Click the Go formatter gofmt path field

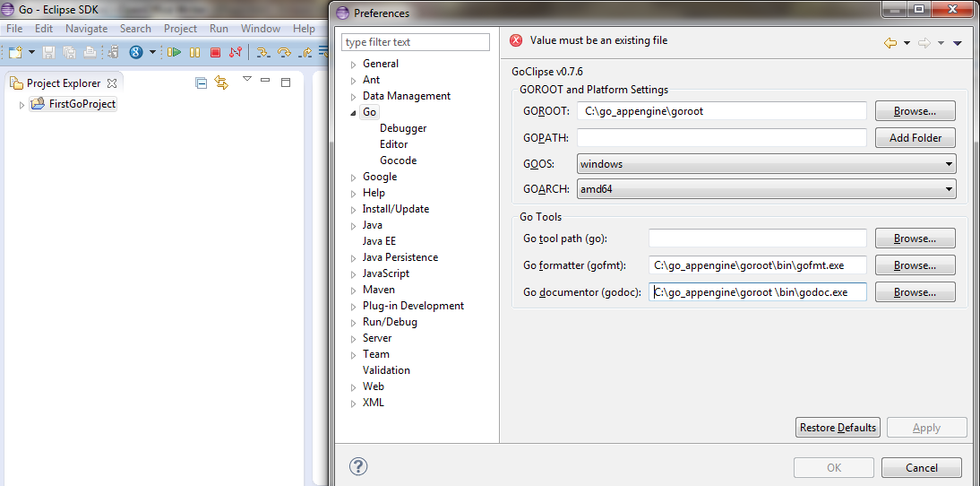(x=758, y=265)
